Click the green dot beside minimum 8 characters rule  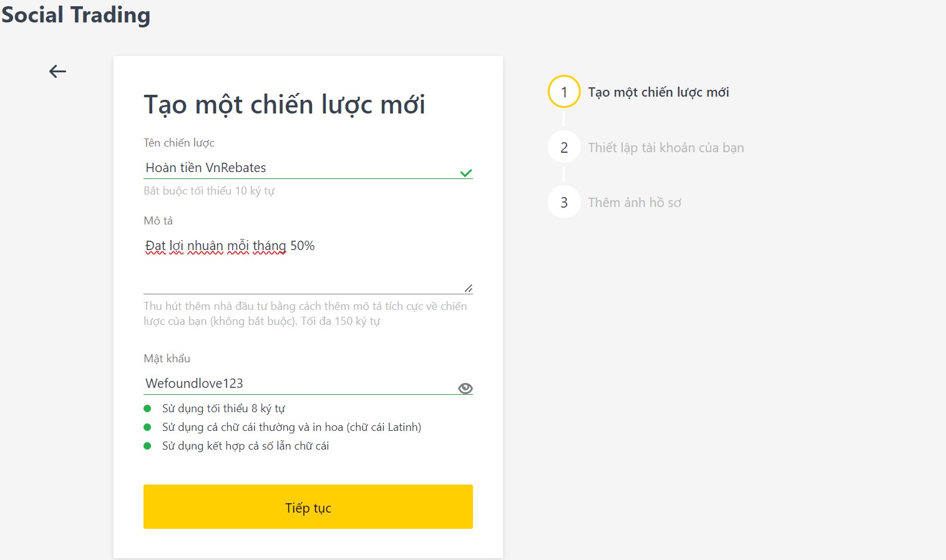[147, 408]
